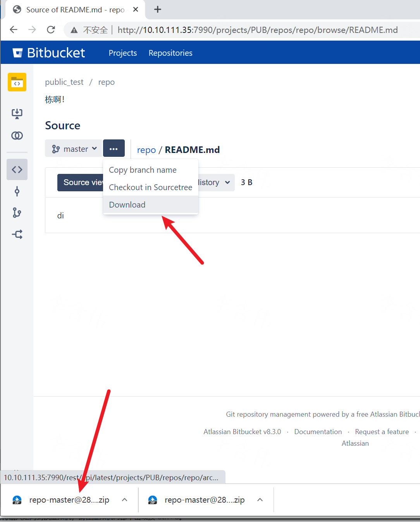Expand options for second repo-master zip download
This screenshot has height=522, width=420.
260,500
